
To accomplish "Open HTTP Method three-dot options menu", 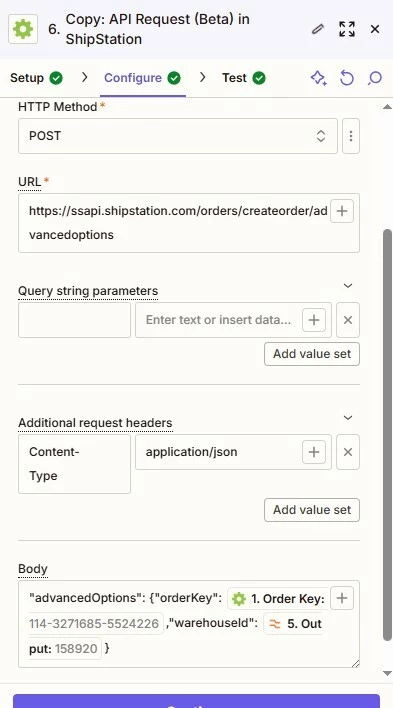I will click(351, 136).
